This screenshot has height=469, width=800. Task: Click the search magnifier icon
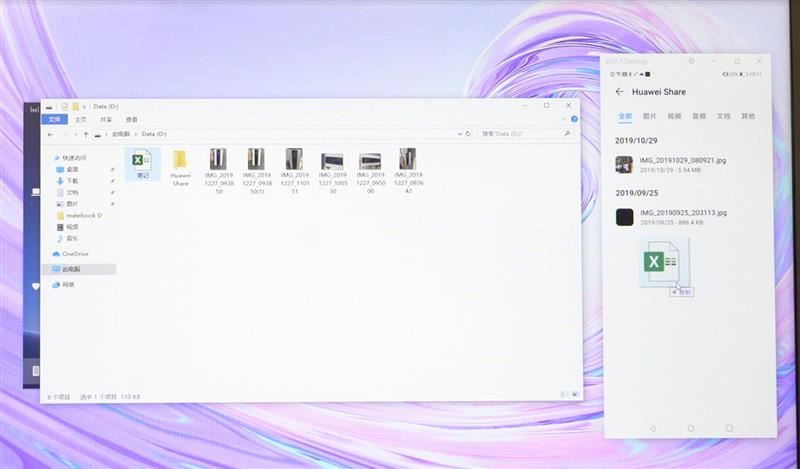pos(567,134)
